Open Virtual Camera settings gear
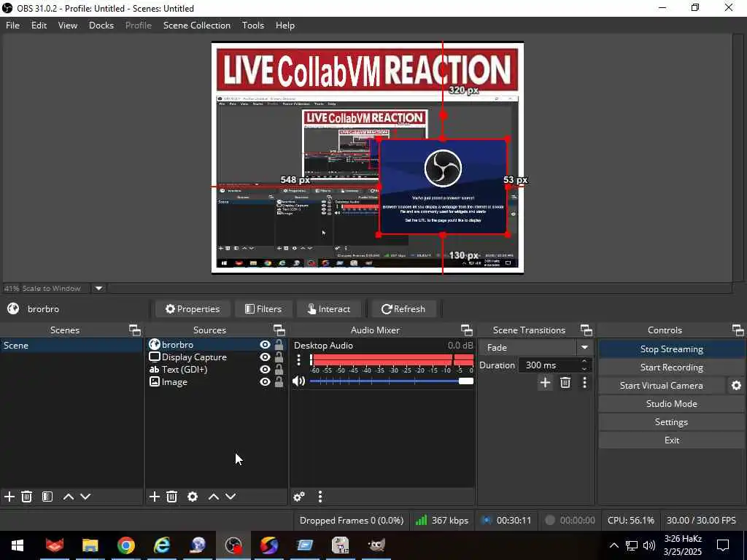747x560 pixels. (x=736, y=386)
